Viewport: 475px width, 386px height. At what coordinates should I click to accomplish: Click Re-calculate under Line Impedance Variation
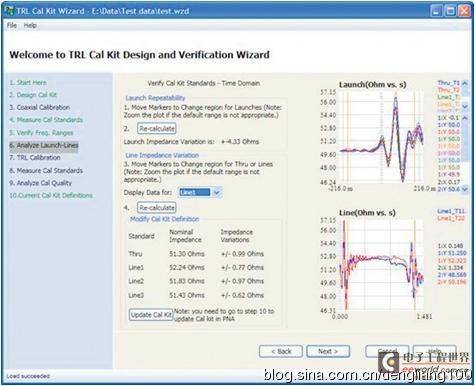[157, 207]
